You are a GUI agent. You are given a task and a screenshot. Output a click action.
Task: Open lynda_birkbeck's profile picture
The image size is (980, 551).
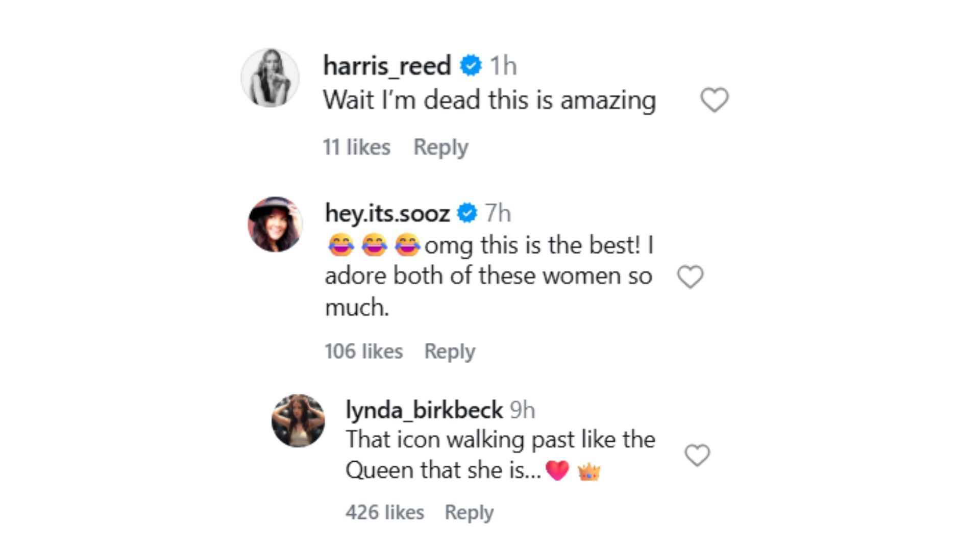coord(299,419)
